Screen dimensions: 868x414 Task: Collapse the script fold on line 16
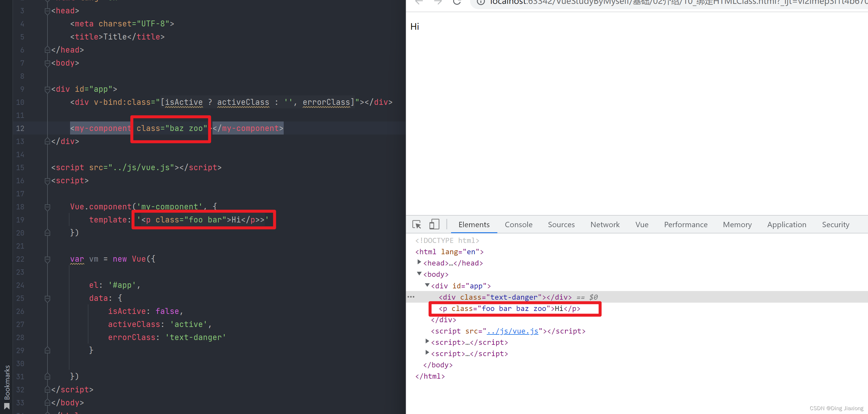(x=47, y=181)
